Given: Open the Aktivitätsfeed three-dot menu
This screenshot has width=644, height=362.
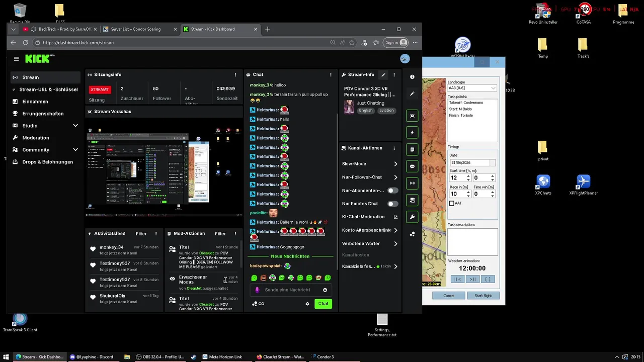Looking at the screenshot, I should pos(156,234).
